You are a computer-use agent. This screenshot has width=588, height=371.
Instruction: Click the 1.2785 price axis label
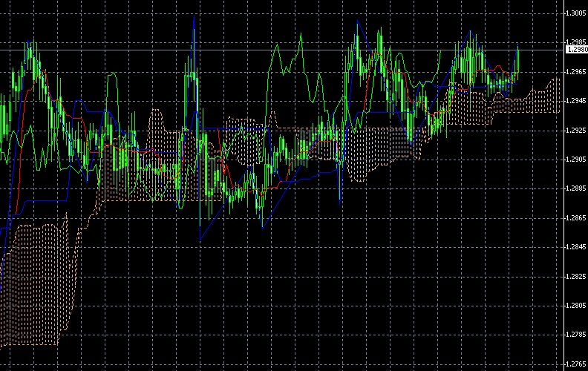(x=577, y=335)
